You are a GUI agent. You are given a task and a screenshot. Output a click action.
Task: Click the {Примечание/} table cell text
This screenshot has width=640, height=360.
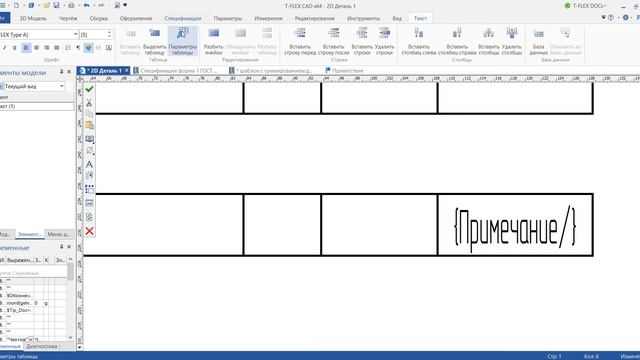pos(515,228)
